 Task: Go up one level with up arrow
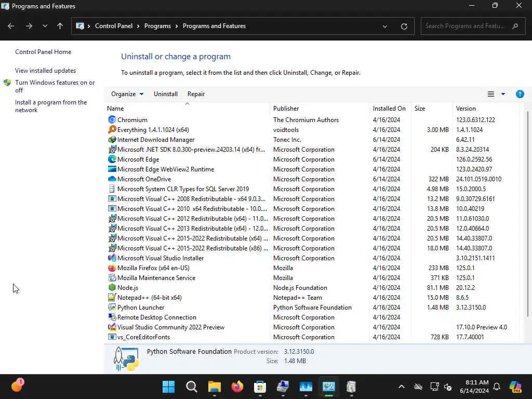[x=60, y=26]
